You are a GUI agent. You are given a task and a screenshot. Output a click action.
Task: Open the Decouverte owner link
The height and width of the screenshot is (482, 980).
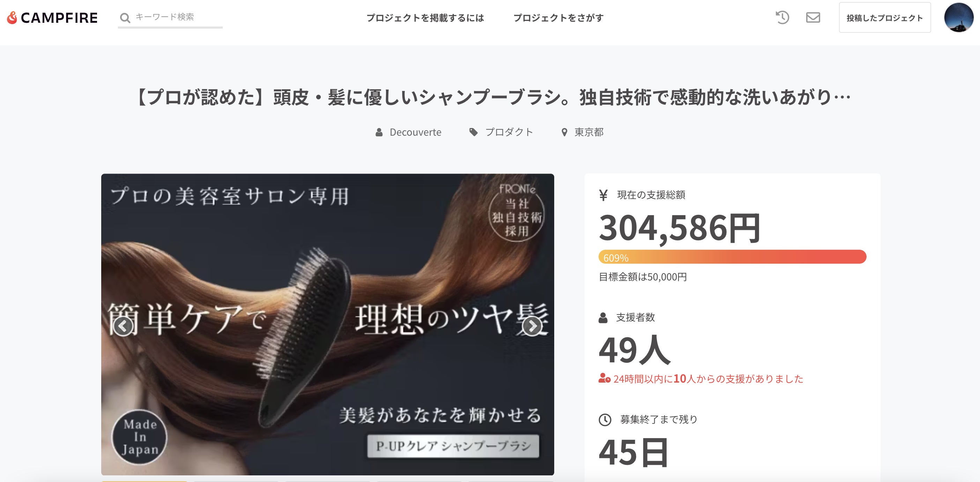415,132
